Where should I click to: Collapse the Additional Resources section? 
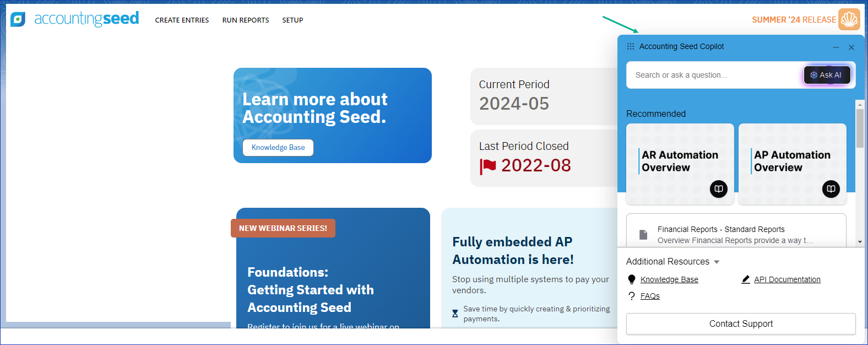(717, 262)
